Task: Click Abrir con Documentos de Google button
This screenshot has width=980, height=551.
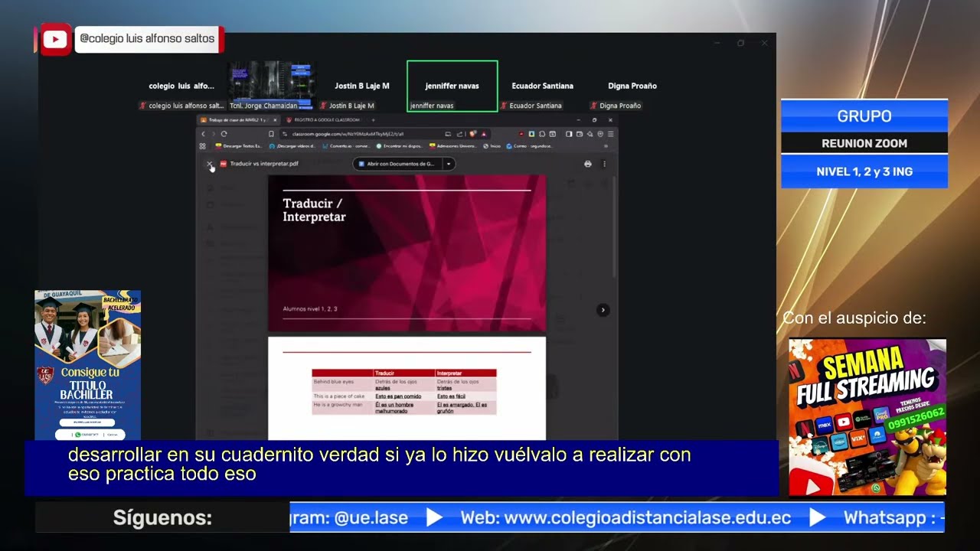Action: (x=397, y=164)
